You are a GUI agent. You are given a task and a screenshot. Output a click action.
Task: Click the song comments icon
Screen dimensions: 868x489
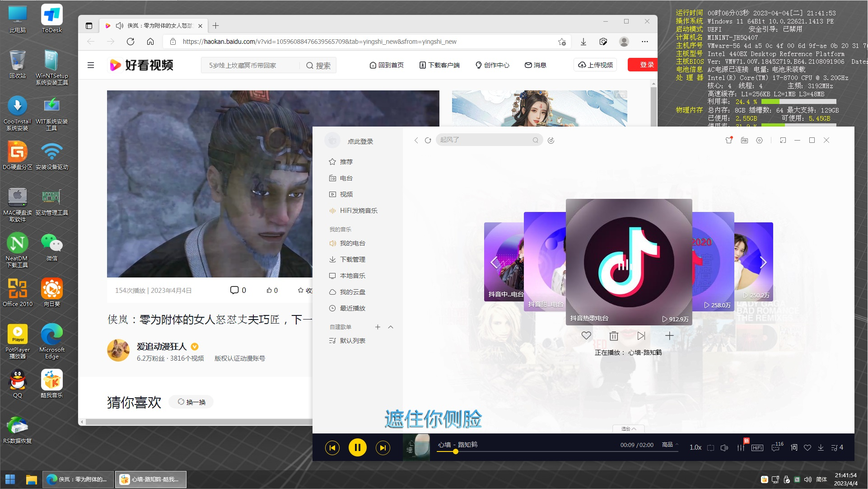(776, 447)
